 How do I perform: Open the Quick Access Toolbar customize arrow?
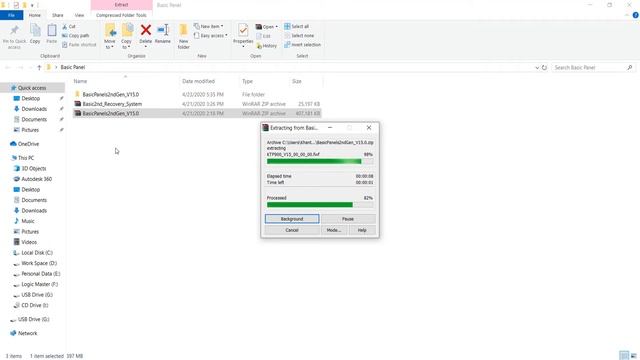point(32,5)
